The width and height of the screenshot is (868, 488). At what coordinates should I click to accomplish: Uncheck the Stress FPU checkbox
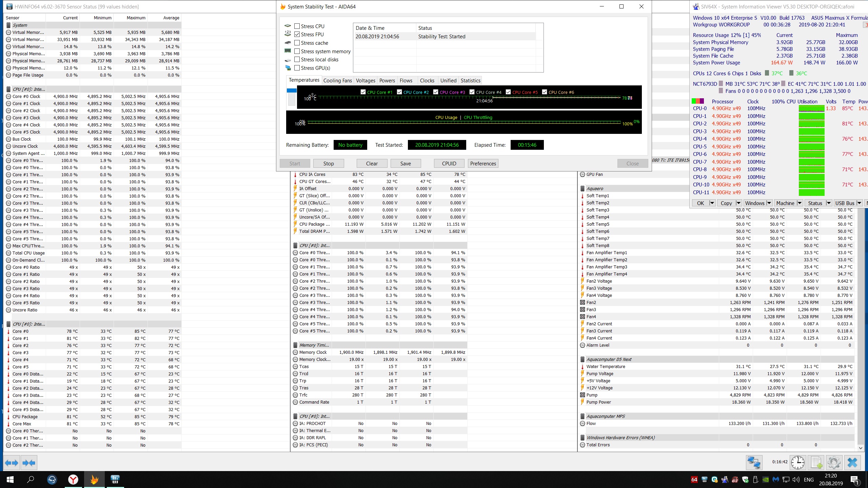coord(297,34)
